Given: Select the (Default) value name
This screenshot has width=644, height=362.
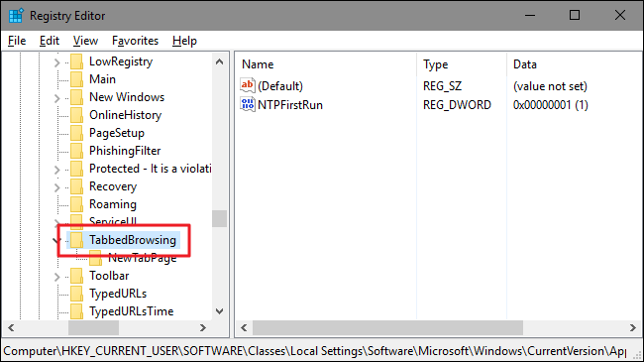Looking at the screenshot, I should pos(280,86).
